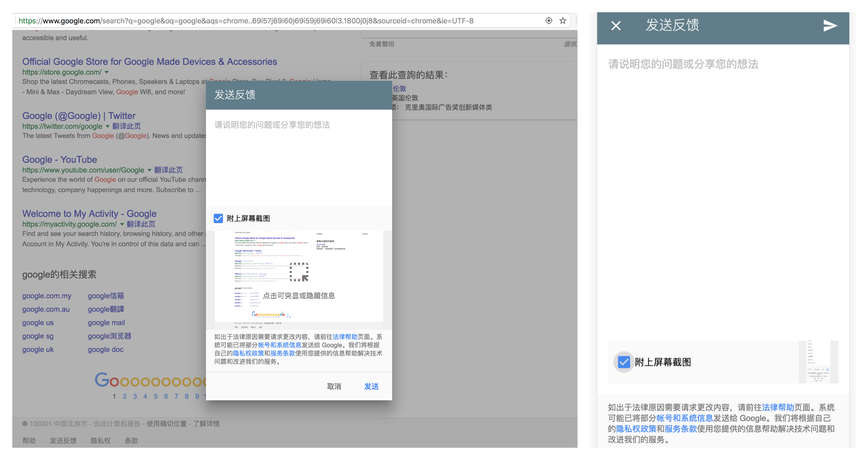This screenshot has height=460, width=868.
Task: Click footer link 隐私权
Action: 101,441
